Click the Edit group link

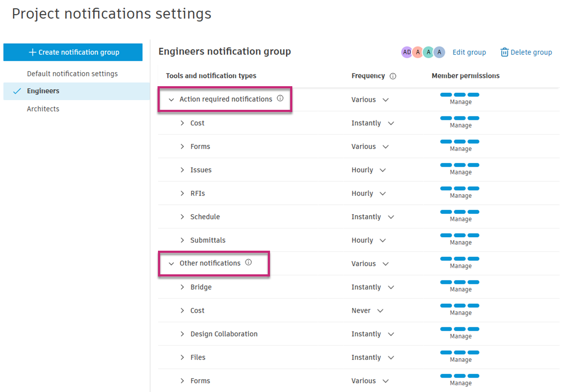469,52
